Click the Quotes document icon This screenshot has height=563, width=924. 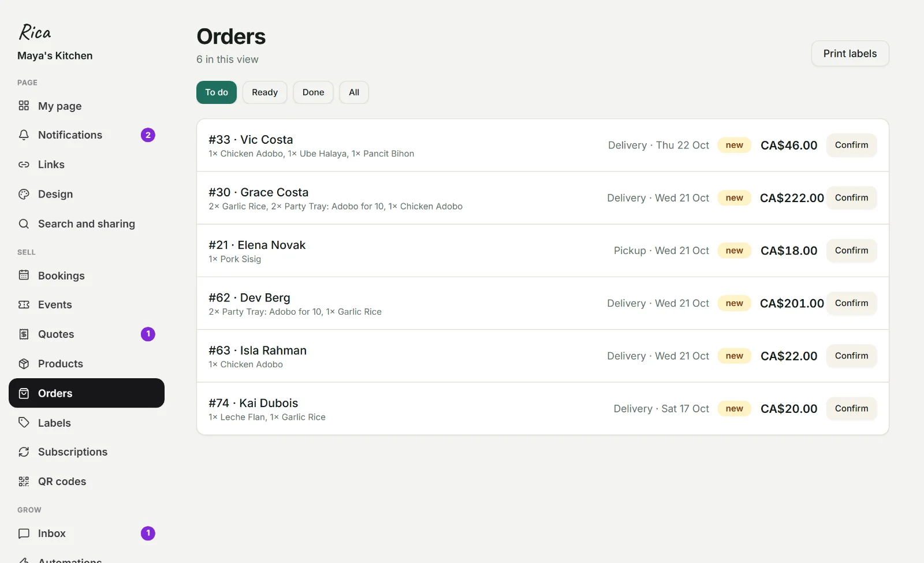tap(24, 334)
